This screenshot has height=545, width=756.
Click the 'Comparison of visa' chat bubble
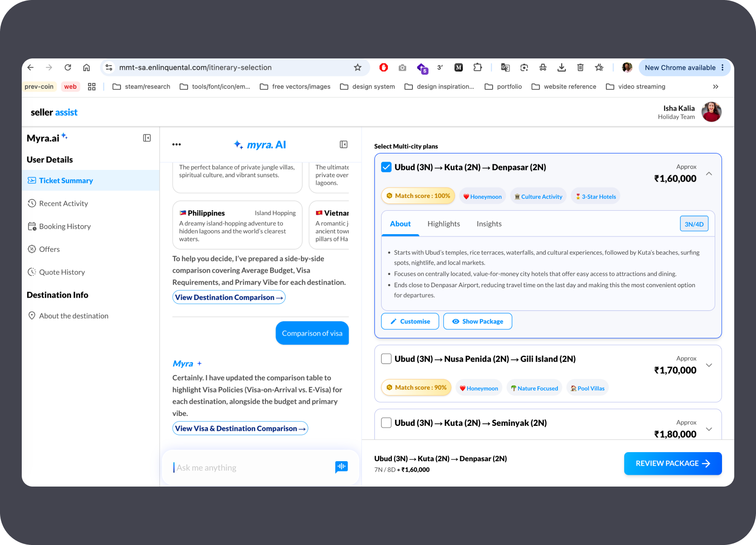(312, 333)
